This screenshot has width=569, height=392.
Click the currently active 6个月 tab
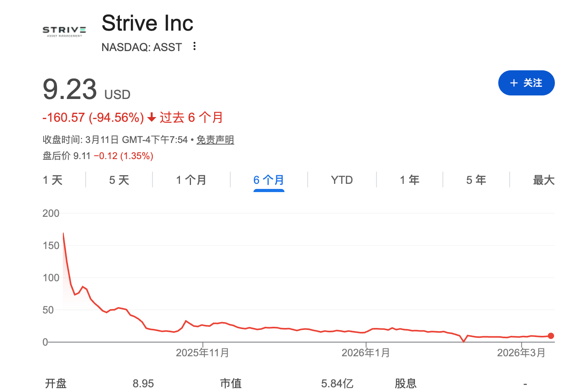pos(268,180)
